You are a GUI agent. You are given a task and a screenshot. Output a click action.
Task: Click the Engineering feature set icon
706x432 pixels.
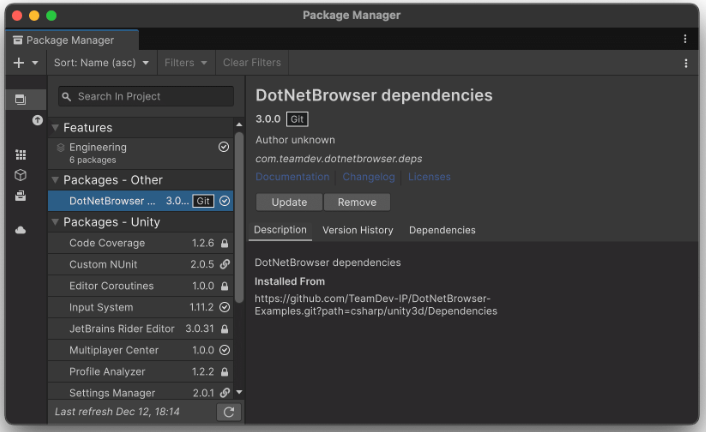(x=61, y=147)
